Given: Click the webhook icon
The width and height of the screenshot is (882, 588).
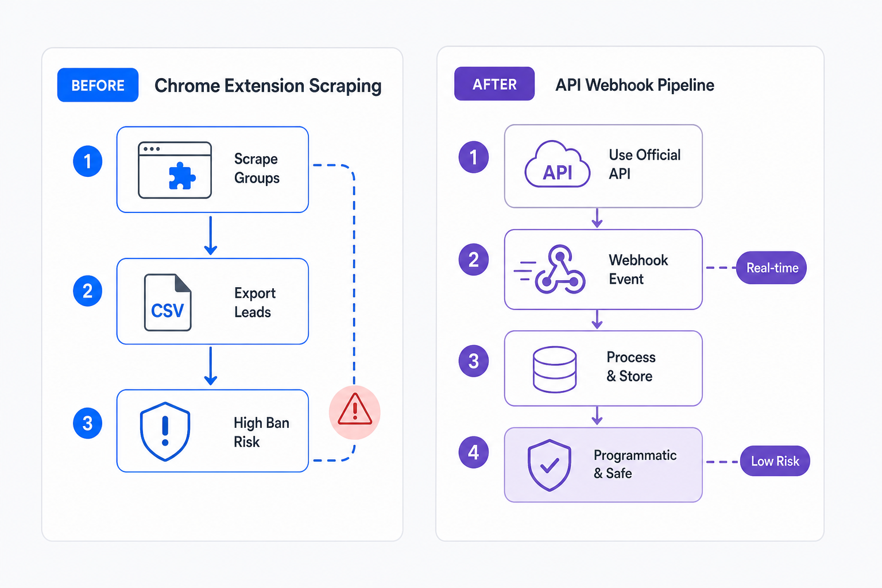Looking at the screenshot, I should click(550, 269).
